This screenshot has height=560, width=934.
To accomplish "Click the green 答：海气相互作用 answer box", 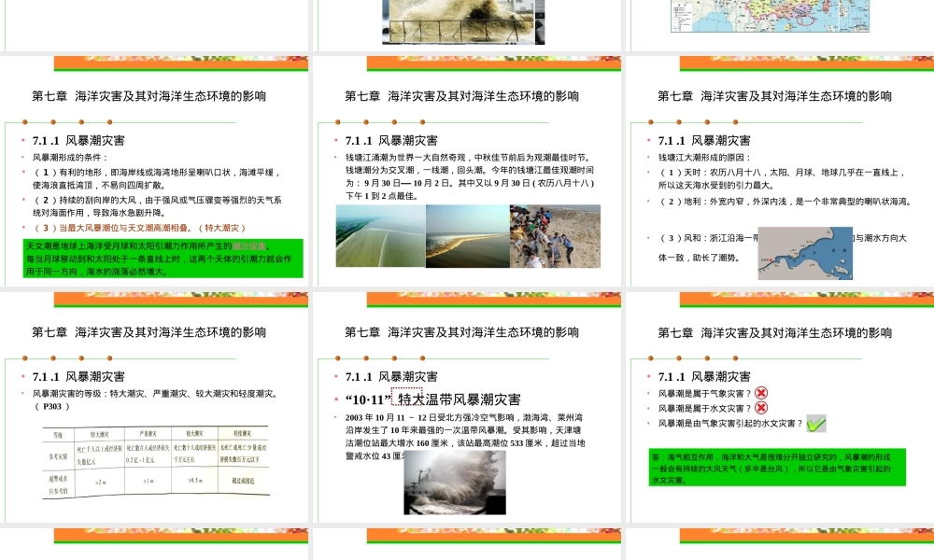I will tap(777, 468).
